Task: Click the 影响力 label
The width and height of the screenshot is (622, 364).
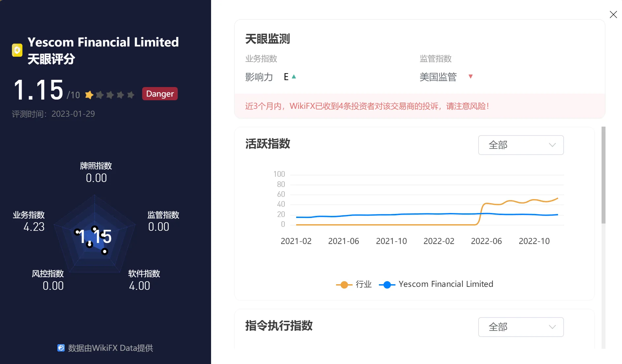Action: tap(259, 77)
